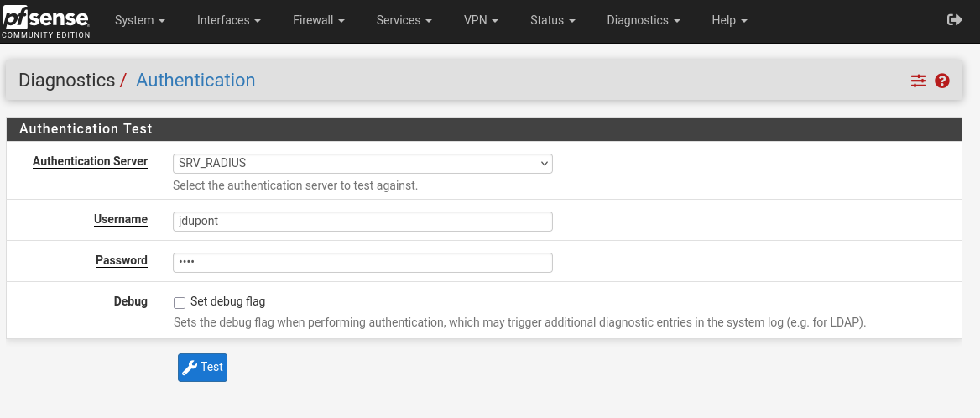Viewport: 980px width, 418px height.
Task: Expand the Firewall menu
Action: click(x=319, y=20)
